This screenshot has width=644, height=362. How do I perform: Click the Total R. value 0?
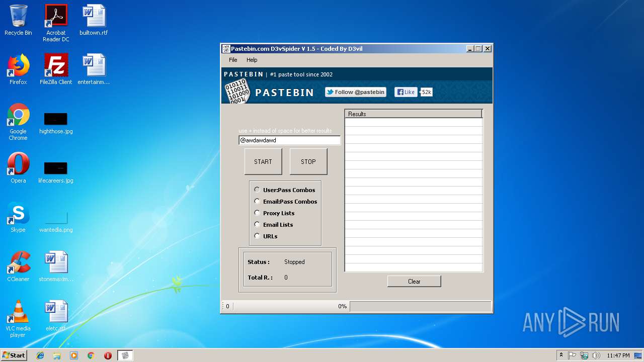pyautogui.click(x=286, y=278)
